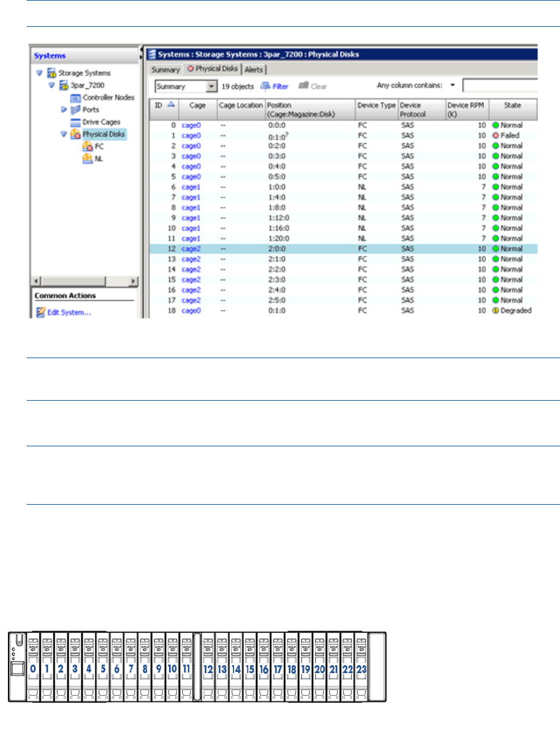Switch to the Alerts tab

(x=254, y=70)
